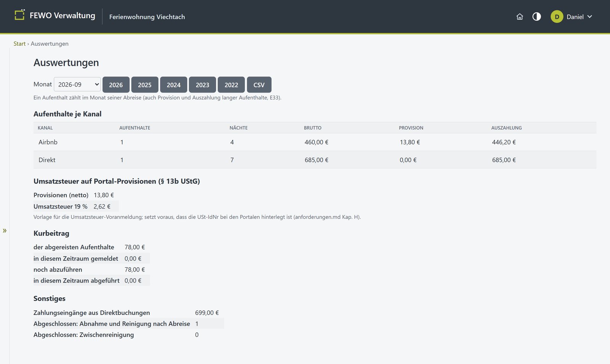Show evaluation for year 2025

145,85
